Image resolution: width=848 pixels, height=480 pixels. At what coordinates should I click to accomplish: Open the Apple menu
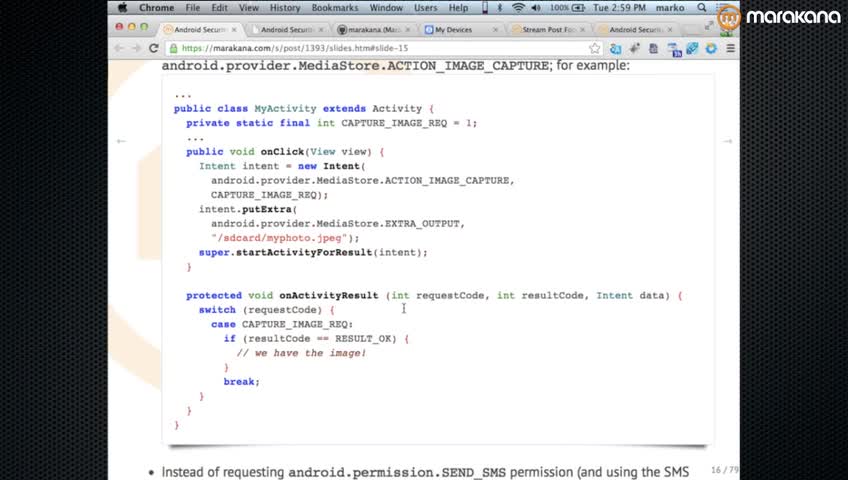pyautogui.click(x=123, y=8)
